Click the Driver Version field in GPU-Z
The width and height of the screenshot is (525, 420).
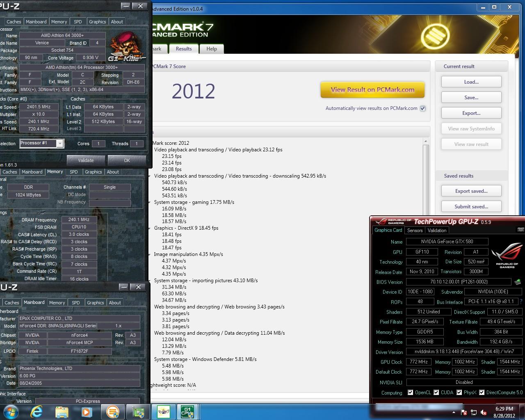pyautogui.click(x=464, y=352)
